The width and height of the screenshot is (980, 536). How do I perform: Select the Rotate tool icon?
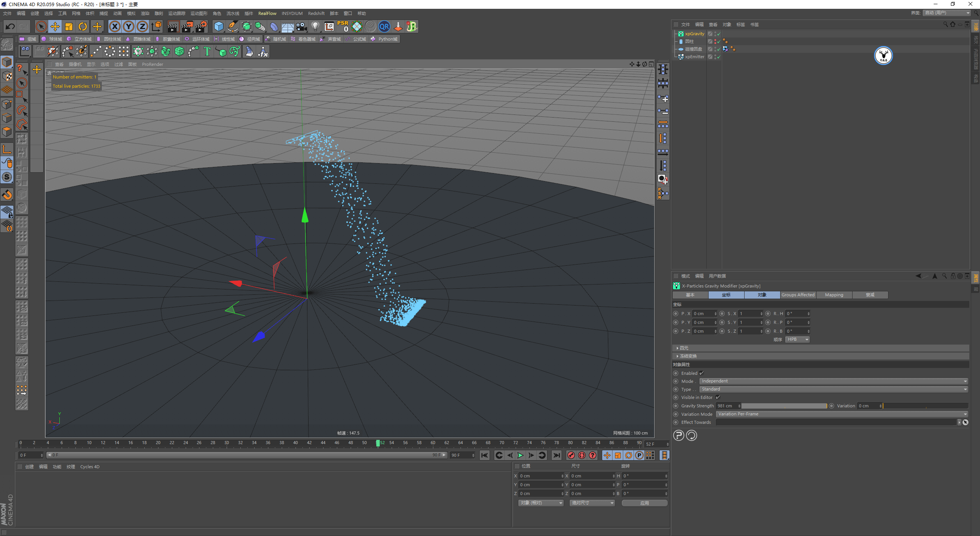coord(83,26)
